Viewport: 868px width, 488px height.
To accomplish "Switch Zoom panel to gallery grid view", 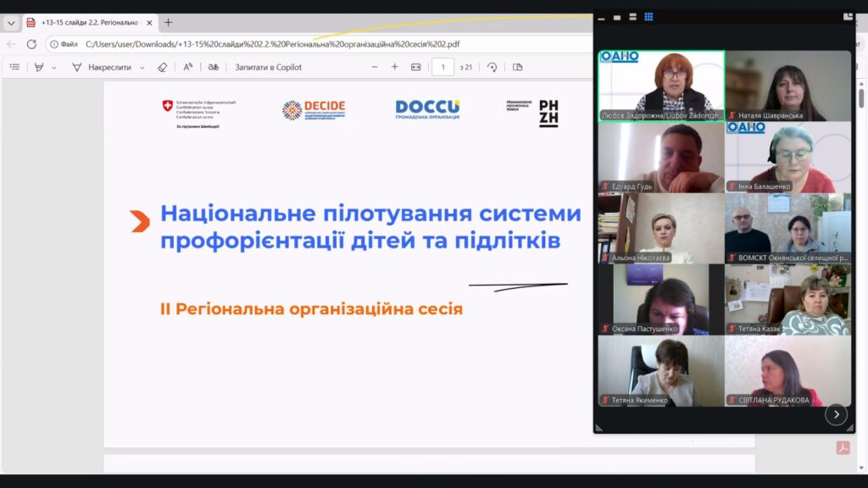I will click(648, 17).
